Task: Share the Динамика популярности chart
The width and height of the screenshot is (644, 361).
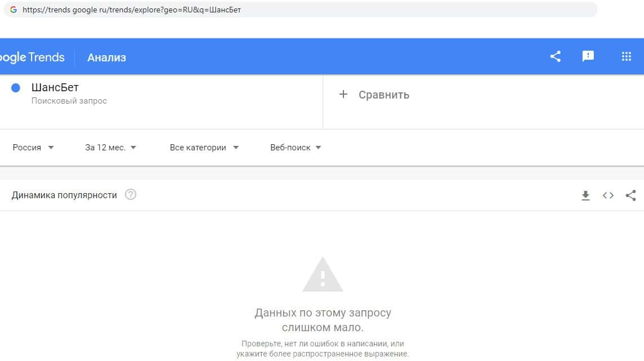Action: click(x=630, y=195)
